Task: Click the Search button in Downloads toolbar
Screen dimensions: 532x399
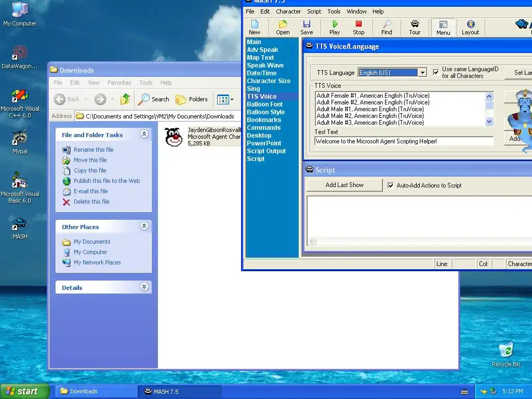Action: [154, 99]
